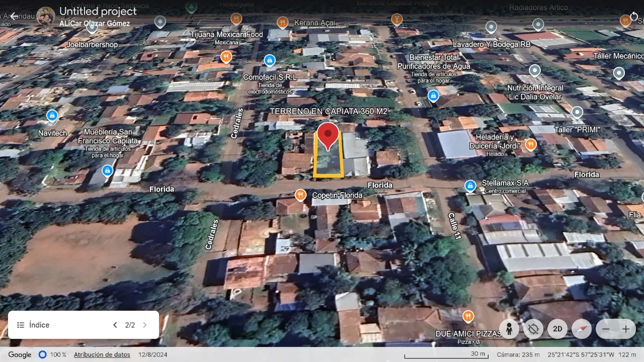Open Street View with the pegman icon
Image resolution: width=644 pixels, height=362 pixels.
pos(509,329)
